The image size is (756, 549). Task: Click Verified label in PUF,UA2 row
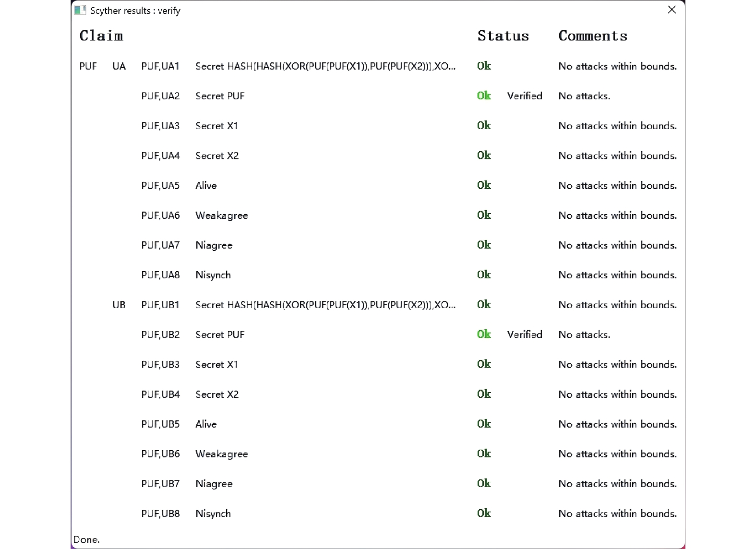point(525,96)
